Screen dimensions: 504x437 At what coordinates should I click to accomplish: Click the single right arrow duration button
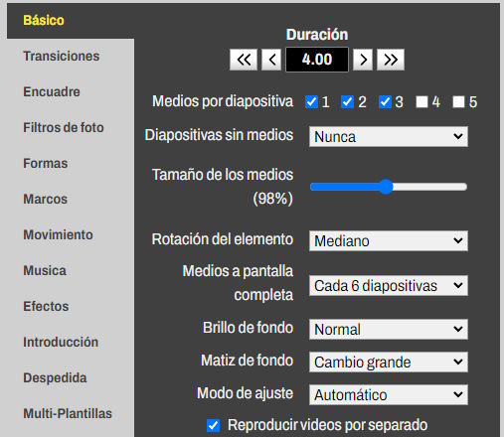coord(363,60)
